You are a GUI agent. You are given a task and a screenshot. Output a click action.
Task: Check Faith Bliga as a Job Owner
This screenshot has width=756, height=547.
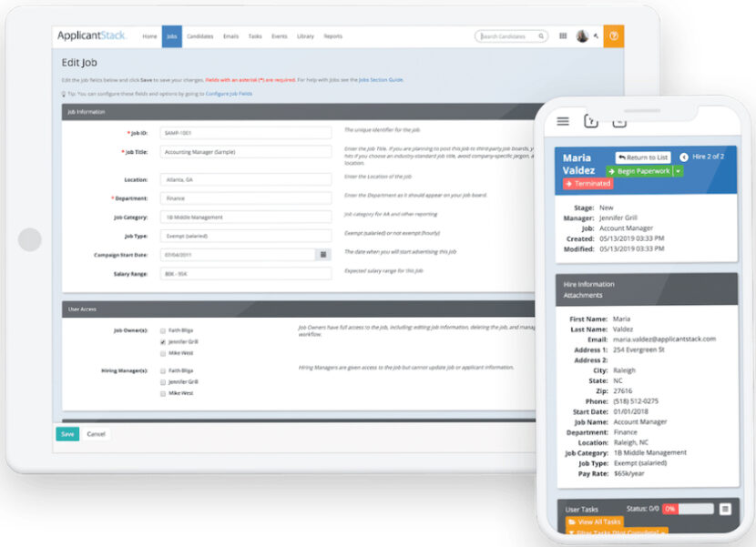click(162, 330)
